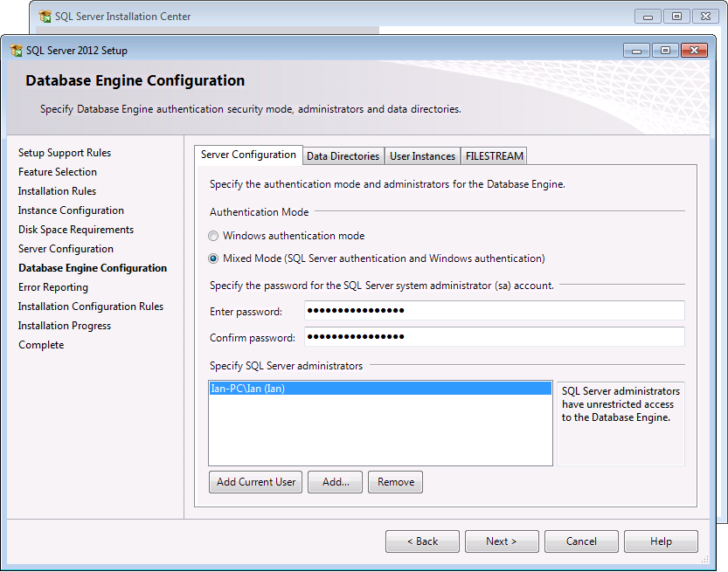728x572 pixels.
Task: Focus the Enter password field
Action: [x=495, y=310]
